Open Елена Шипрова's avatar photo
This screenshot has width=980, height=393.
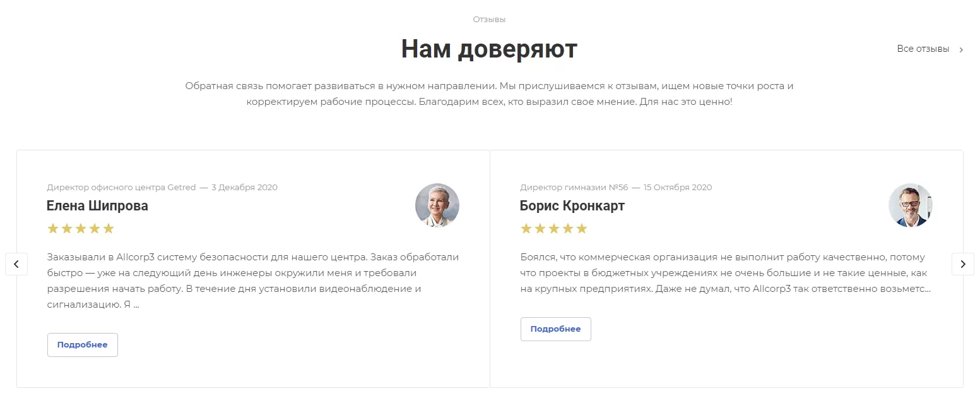[x=437, y=205]
